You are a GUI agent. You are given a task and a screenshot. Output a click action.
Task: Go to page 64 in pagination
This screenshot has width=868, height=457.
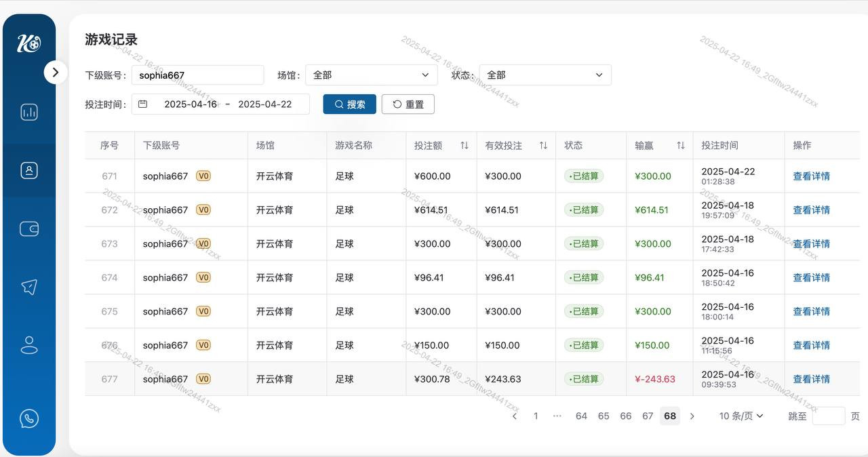coord(581,416)
